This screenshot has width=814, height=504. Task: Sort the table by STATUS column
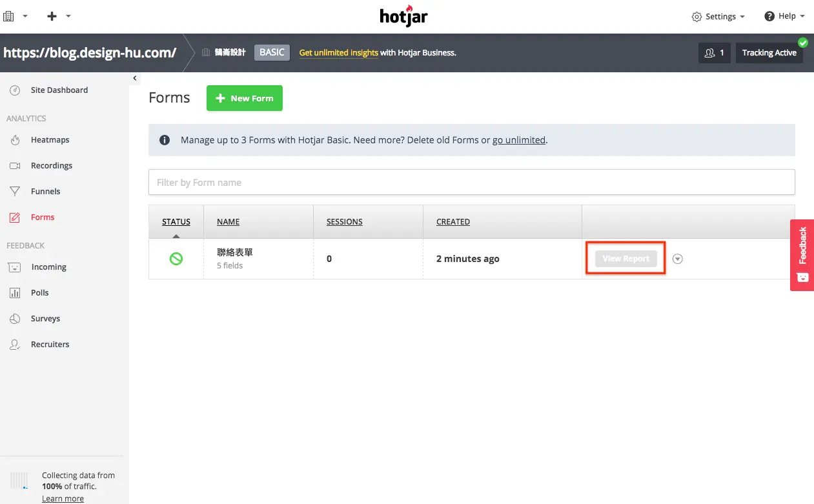pyautogui.click(x=176, y=222)
